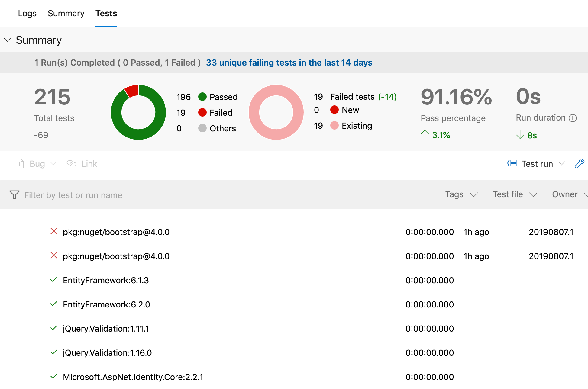The image size is (588, 389).
Task: Switch to the Summary tab
Action: (66, 14)
